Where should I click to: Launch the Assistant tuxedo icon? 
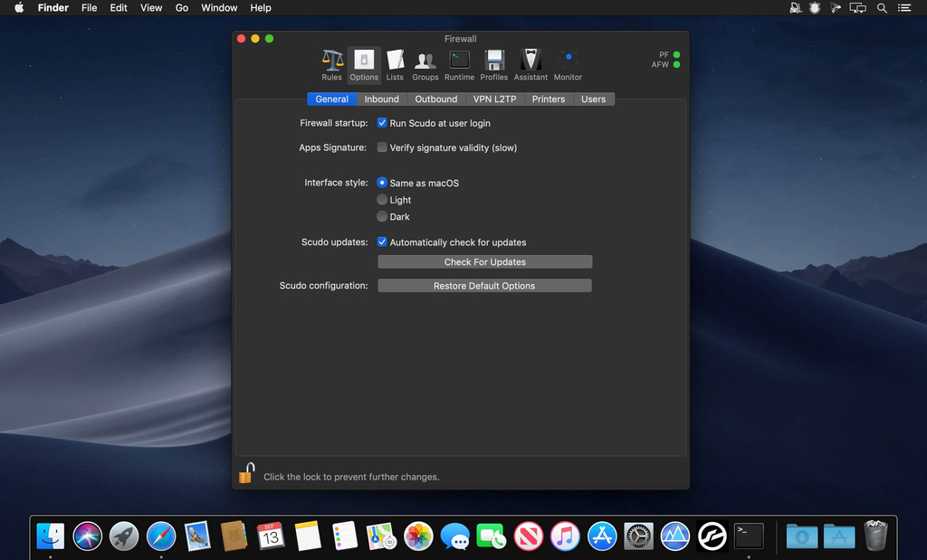pyautogui.click(x=530, y=62)
